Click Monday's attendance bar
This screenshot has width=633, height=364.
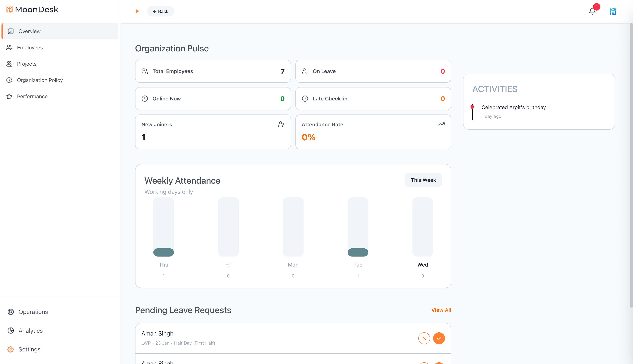pos(293,227)
